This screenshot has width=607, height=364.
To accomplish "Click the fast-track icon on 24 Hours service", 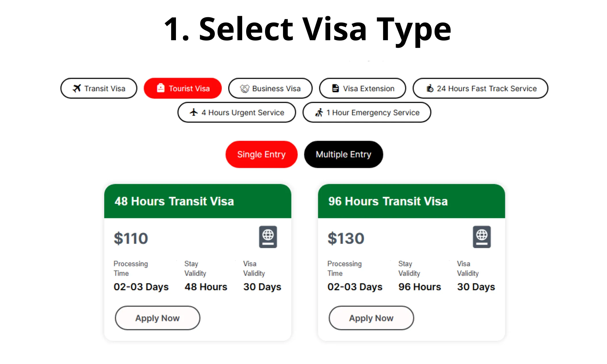I will pos(429,88).
